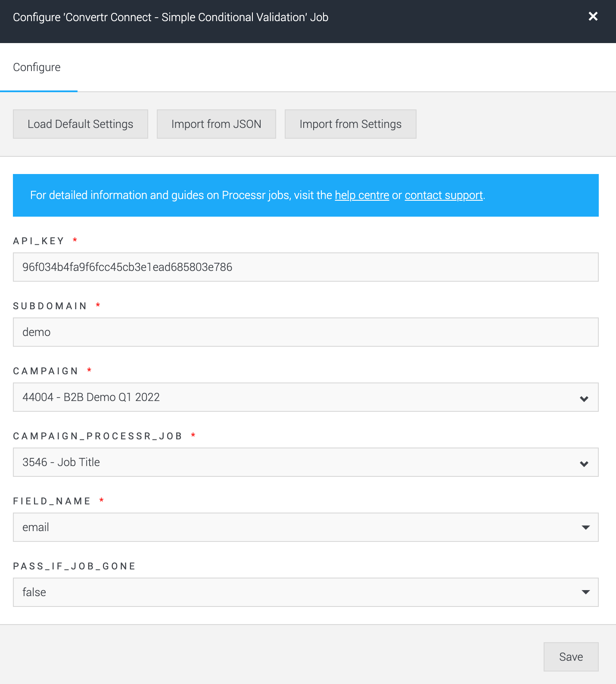Click the FIELD_NAME label text
Screen dimensions: 616x684
click(52, 501)
